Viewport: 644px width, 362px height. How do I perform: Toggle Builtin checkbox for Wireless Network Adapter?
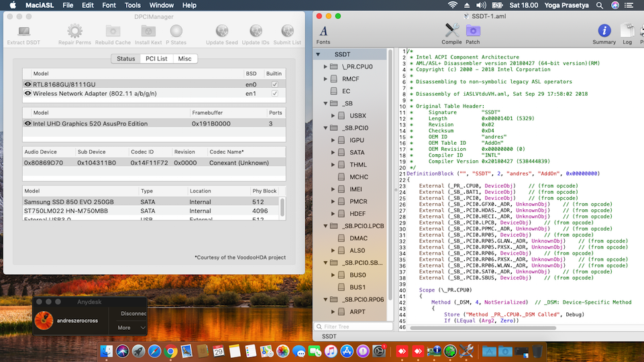(275, 93)
